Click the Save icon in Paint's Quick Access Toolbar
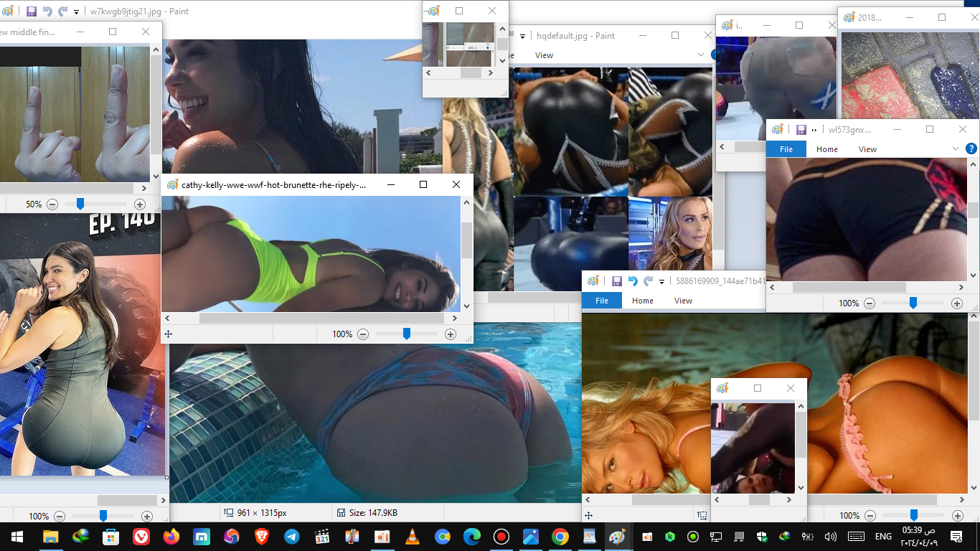 (30, 11)
